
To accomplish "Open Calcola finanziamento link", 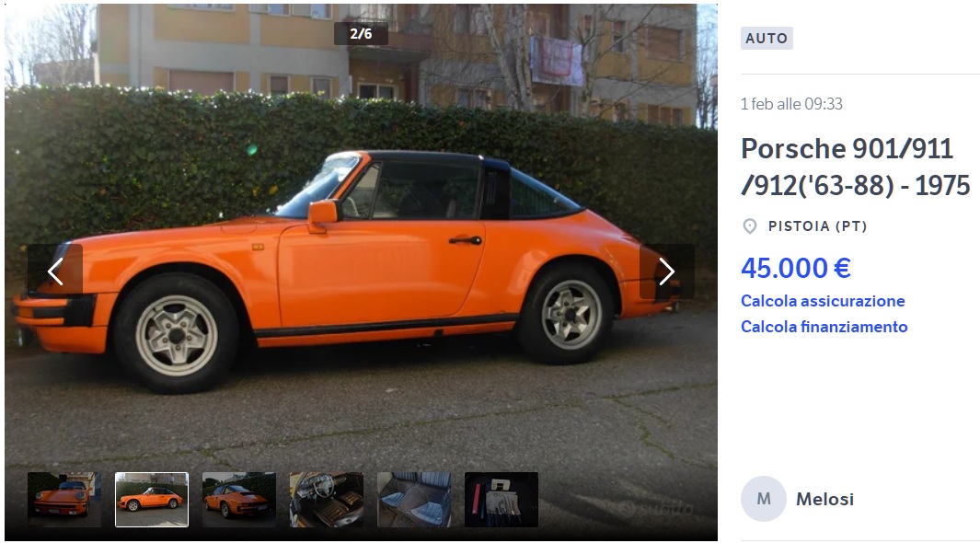I will pyautogui.click(x=824, y=327).
